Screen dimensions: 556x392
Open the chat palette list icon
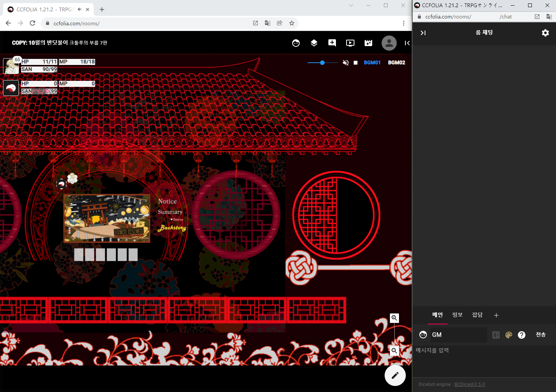(x=496, y=335)
